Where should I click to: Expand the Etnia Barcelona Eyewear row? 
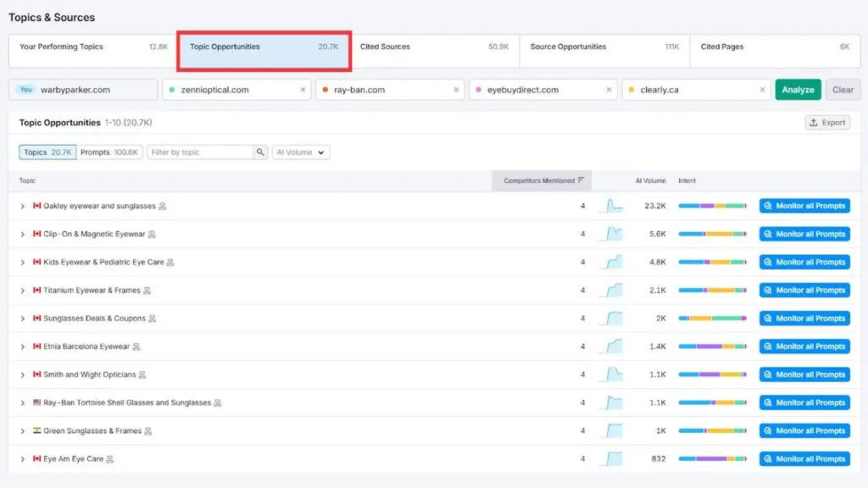pyautogui.click(x=23, y=347)
